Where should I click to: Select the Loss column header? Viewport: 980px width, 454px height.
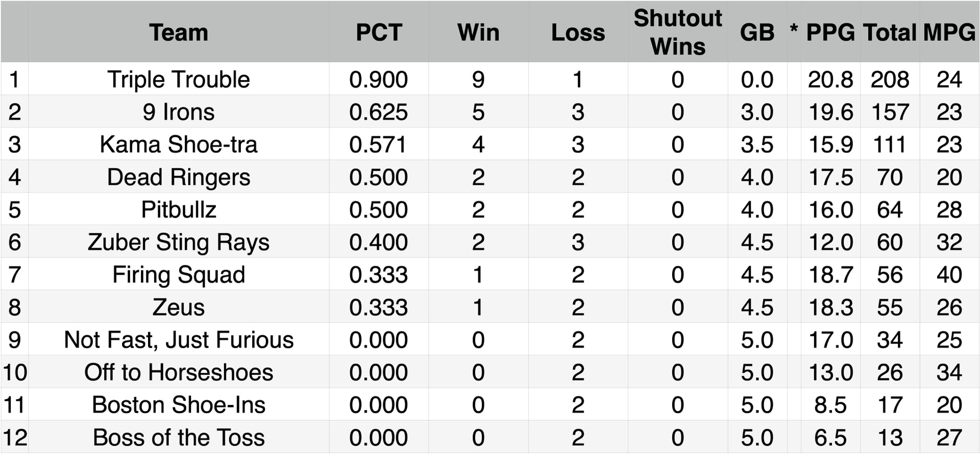pyautogui.click(x=578, y=33)
